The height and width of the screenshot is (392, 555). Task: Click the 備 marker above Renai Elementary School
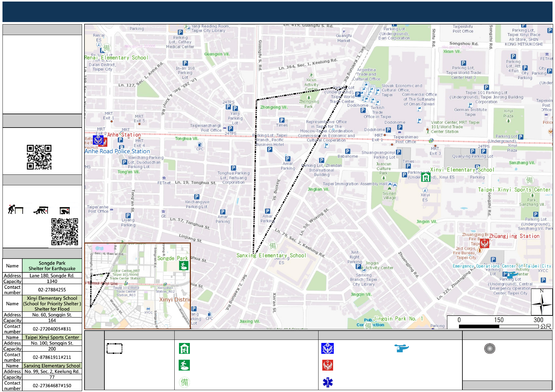[x=107, y=48]
